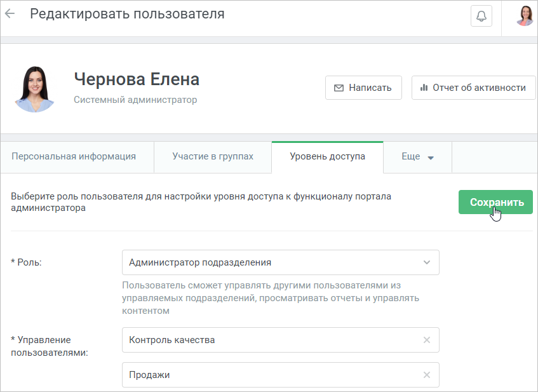Image resolution: width=538 pixels, height=392 pixels.
Task: Click the green Сохранить button
Action: 495,202
